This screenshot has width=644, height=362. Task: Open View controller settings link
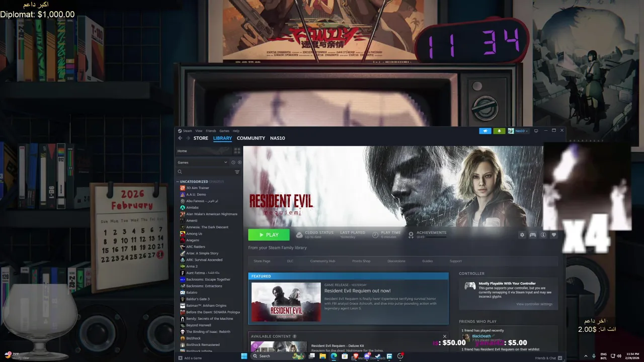click(534, 304)
